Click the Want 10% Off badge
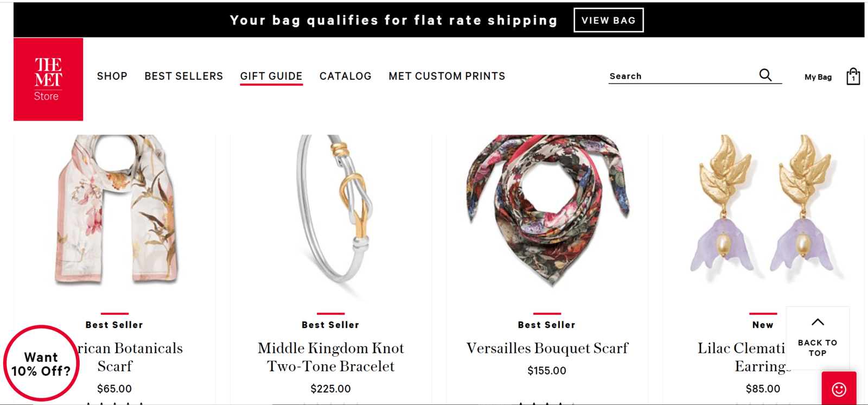The height and width of the screenshot is (405, 868). pyautogui.click(x=41, y=364)
